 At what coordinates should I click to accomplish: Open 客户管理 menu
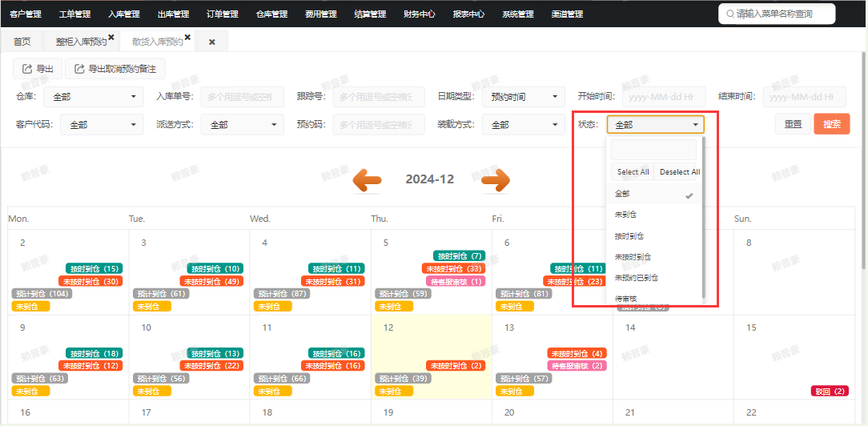26,14
